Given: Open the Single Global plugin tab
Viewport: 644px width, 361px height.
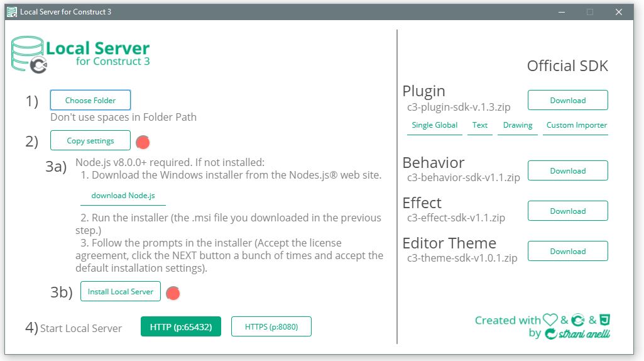Looking at the screenshot, I should pyautogui.click(x=435, y=125).
